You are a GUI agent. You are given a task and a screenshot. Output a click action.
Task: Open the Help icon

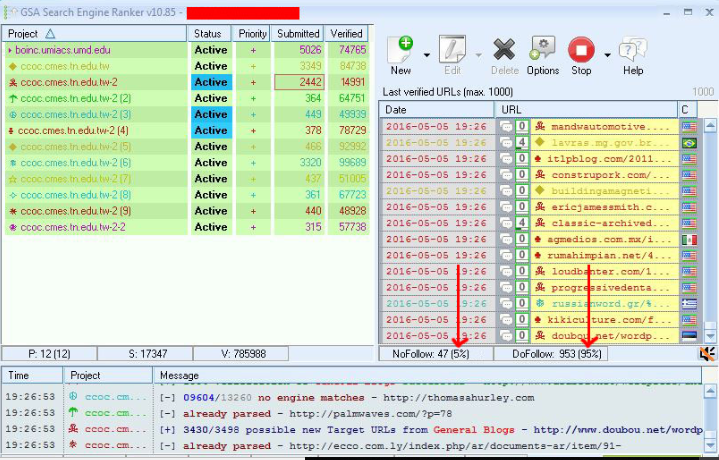point(633,50)
